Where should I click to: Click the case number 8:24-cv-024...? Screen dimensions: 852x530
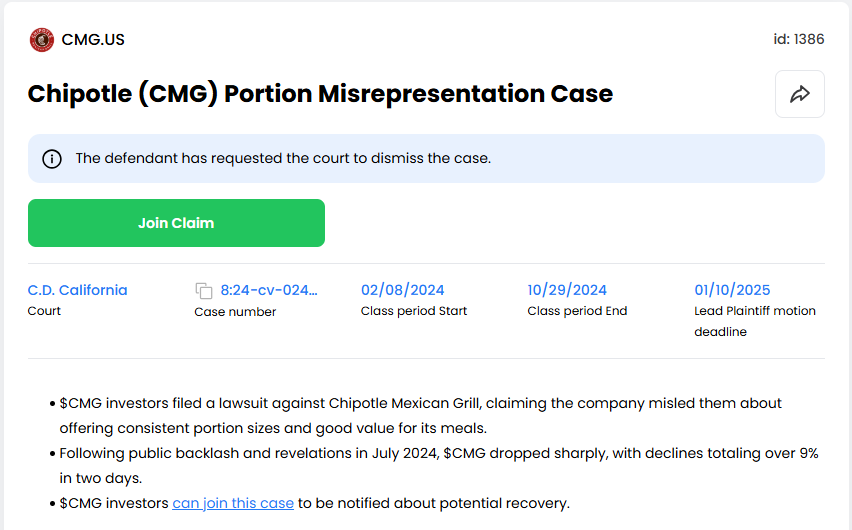coord(270,290)
